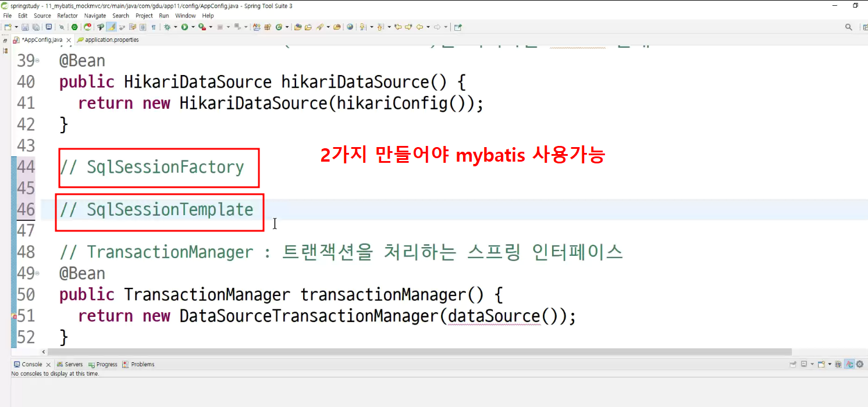Open the Help menu

pos(208,16)
